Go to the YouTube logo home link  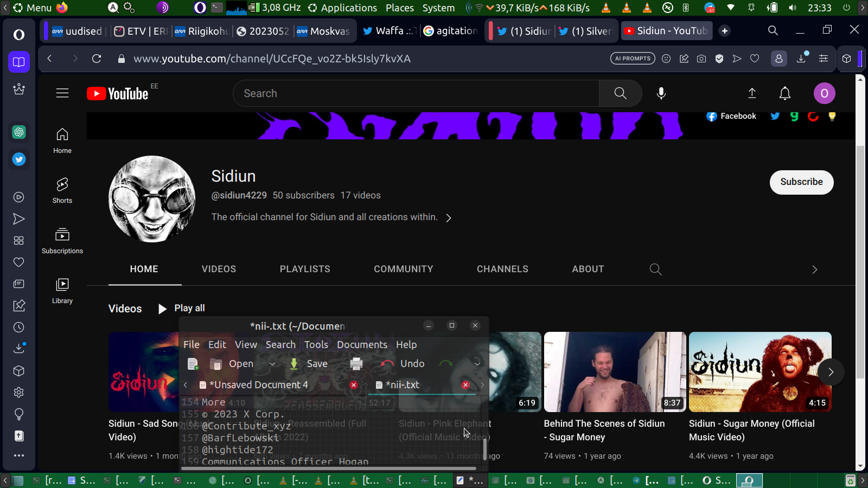pyautogui.click(x=118, y=93)
